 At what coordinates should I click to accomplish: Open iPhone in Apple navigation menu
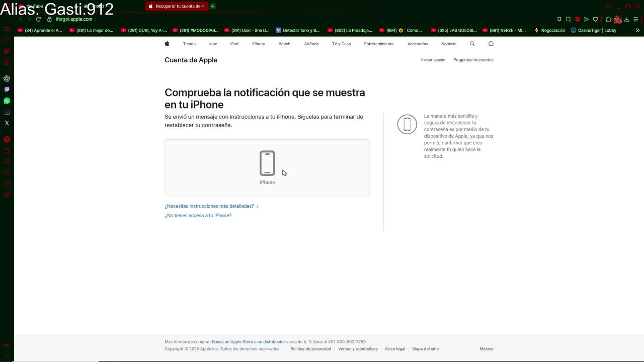pos(259,44)
